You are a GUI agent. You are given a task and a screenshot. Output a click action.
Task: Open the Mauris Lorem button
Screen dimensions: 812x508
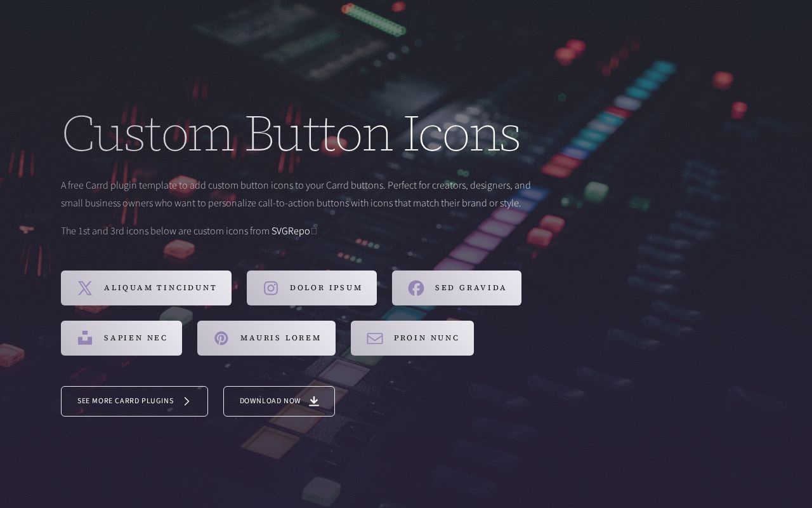coord(266,338)
